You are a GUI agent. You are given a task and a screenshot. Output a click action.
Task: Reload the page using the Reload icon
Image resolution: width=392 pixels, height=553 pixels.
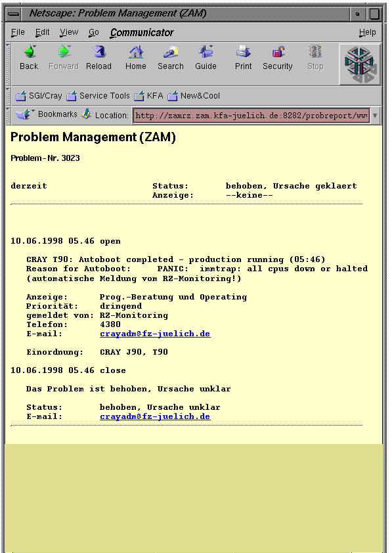pyautogui.click(x=99, y=52)
